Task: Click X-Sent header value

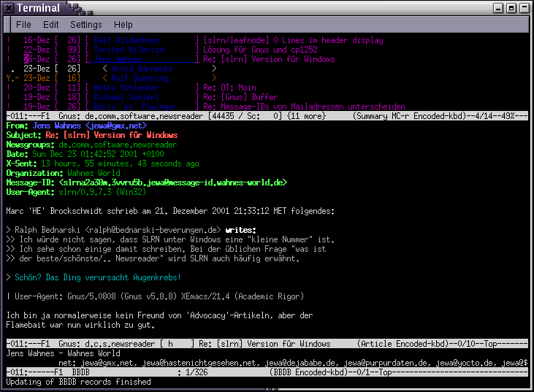Action: [x=120, y=164]
